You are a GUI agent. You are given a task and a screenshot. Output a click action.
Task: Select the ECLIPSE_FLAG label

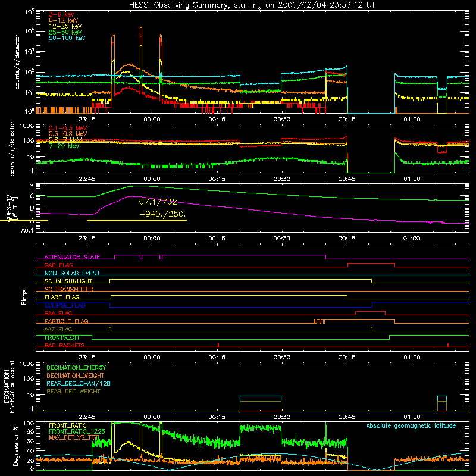tap(65, 305)
